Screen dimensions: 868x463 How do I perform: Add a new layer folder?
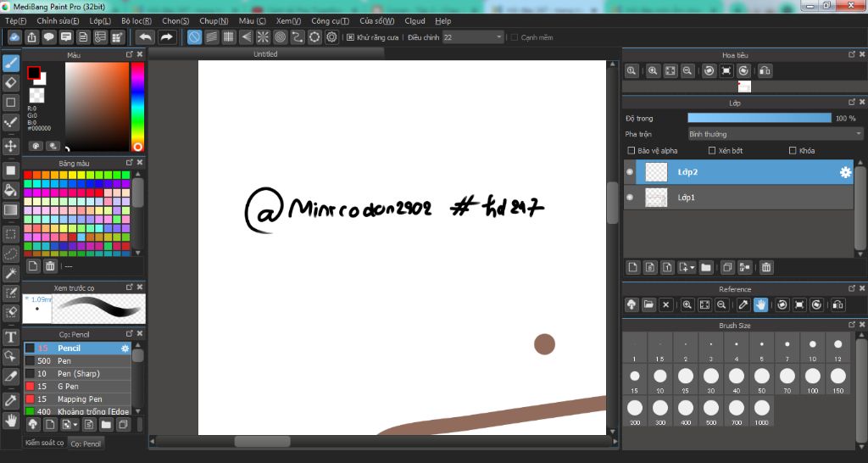(x=706, y=267)
